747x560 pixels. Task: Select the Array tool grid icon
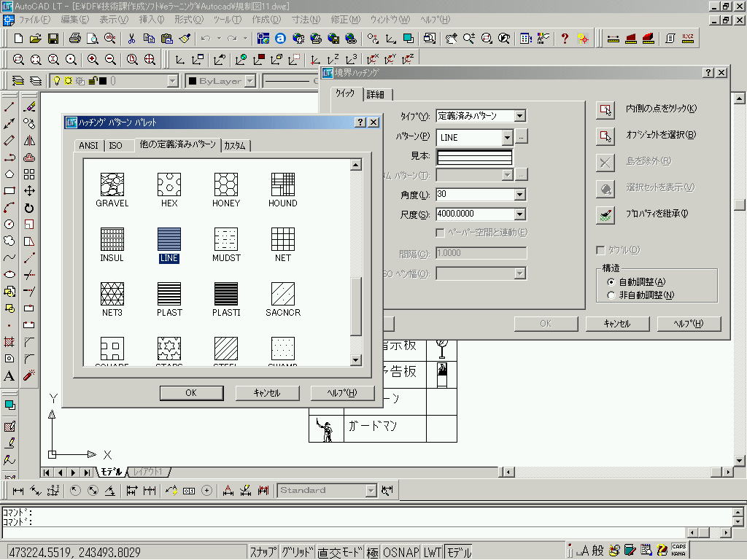point(29,174)
